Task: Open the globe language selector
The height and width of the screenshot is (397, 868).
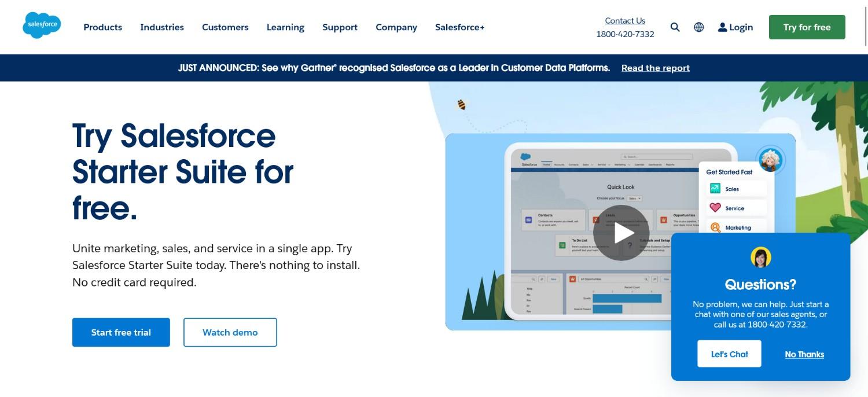Action: (x=699, y=27)
